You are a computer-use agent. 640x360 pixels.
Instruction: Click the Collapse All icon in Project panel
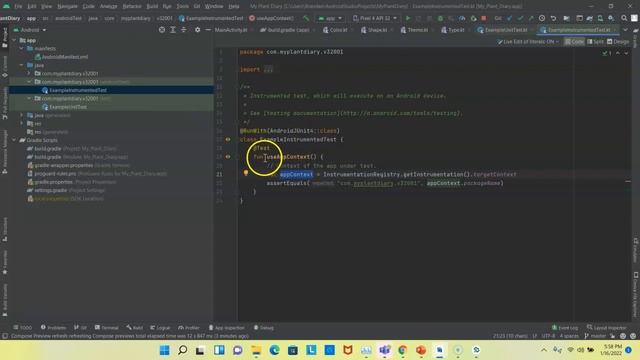coord(184,30)
